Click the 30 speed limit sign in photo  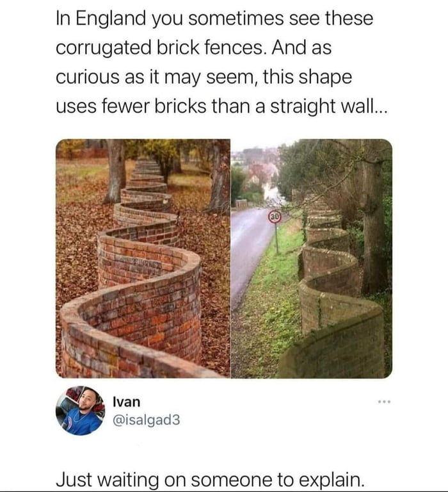[275, 217]
